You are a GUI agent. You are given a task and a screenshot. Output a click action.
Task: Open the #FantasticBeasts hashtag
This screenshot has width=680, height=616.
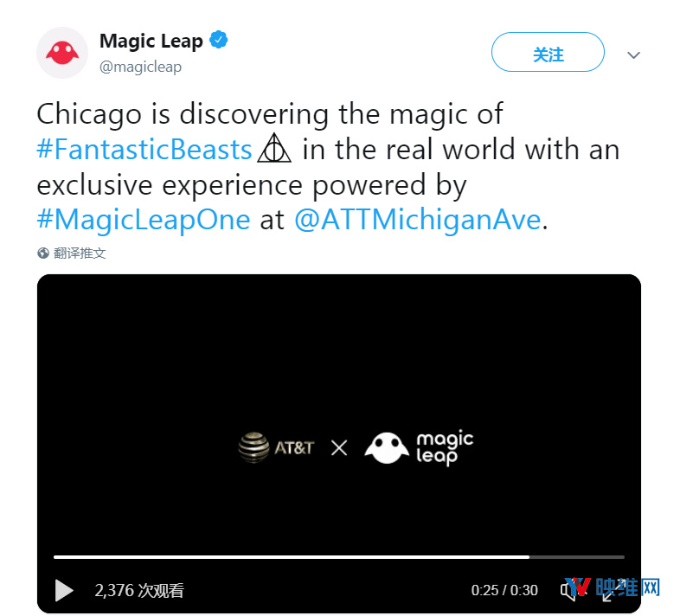pos(144,149)
